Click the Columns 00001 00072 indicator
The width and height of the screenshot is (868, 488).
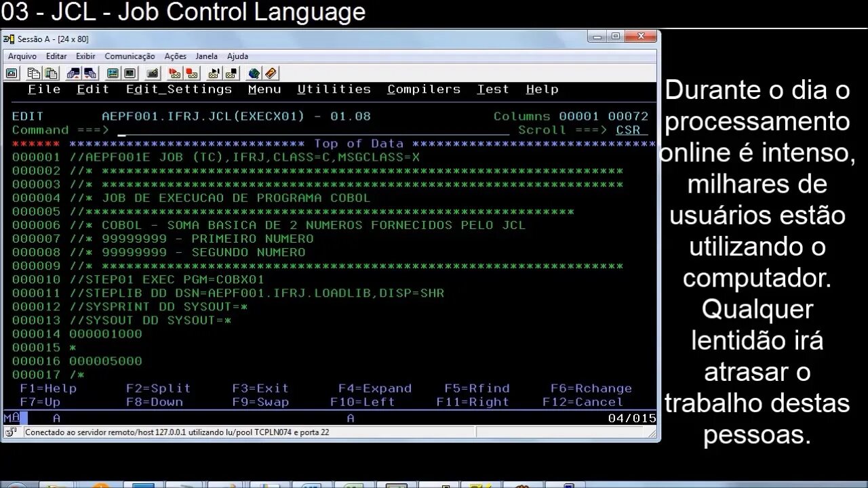coord(571,117)
